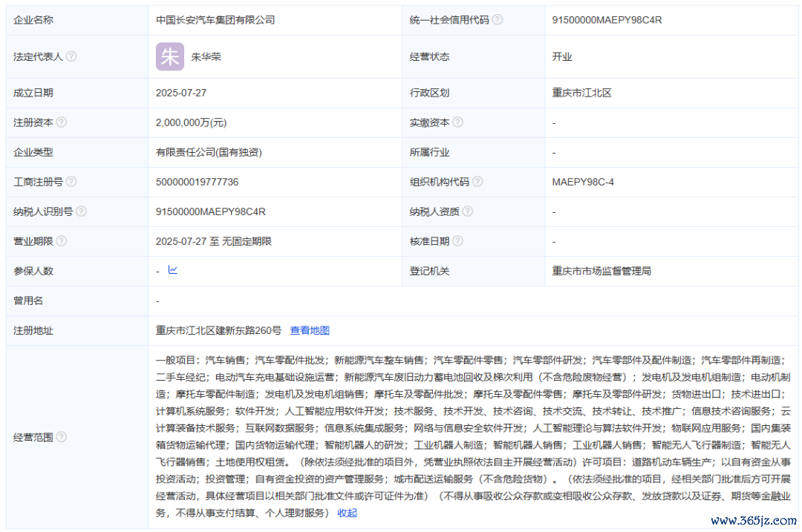This screenshot has width=802, height=532.
Task: Click the help icon beside 工商注册号
Action: (71, 182)
